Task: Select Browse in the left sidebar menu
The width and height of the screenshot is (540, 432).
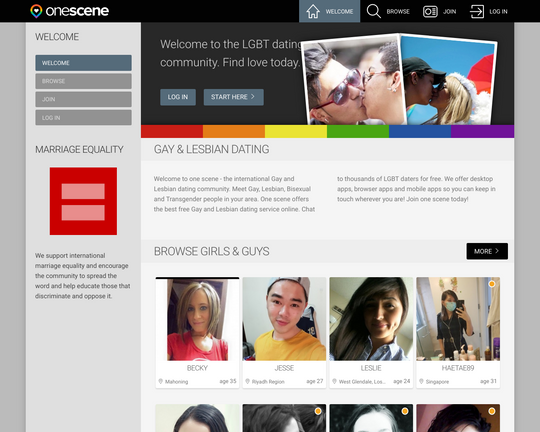Action: point(83,81)
